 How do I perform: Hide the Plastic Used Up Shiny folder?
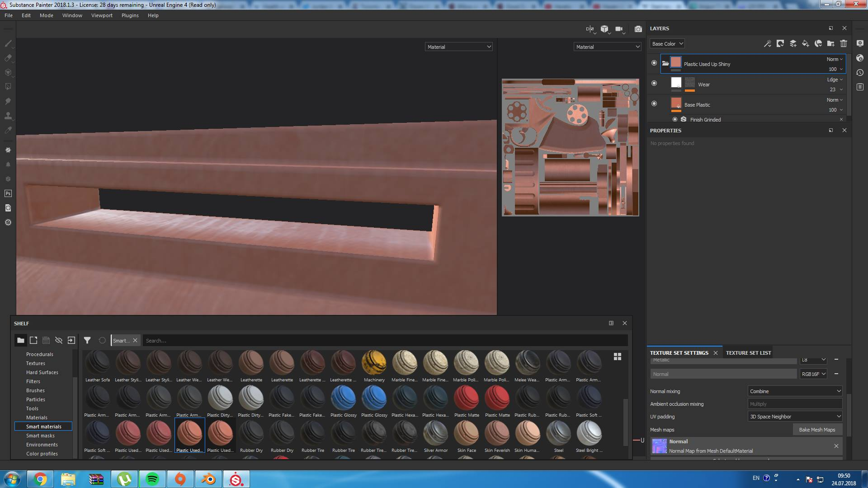pos(654,63)
